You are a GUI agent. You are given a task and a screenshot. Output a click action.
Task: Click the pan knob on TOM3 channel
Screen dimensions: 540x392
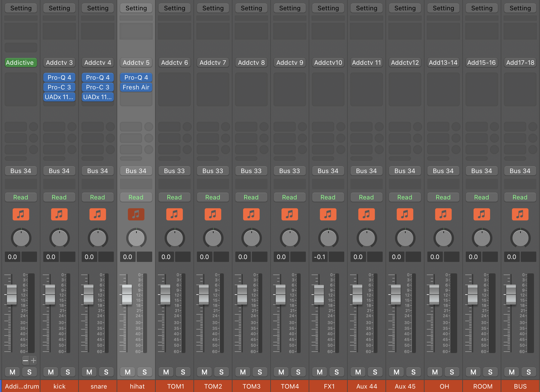251,238
